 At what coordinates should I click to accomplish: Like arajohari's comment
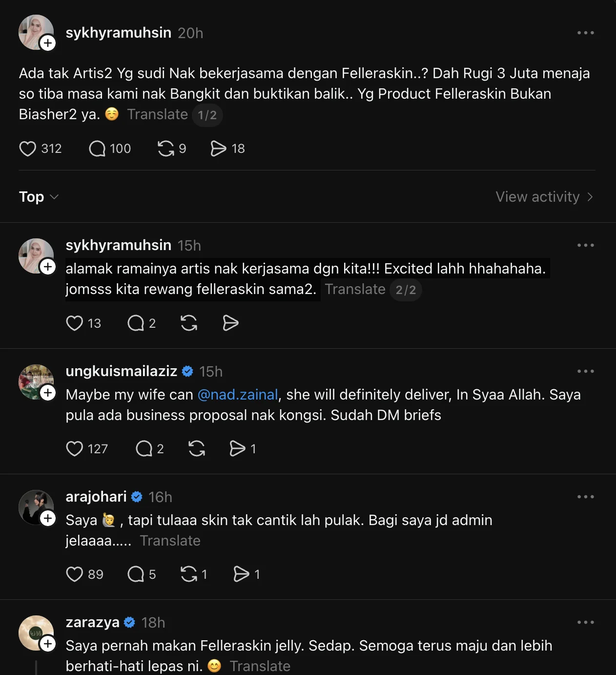pyautogui.click(x=75, y=574)
